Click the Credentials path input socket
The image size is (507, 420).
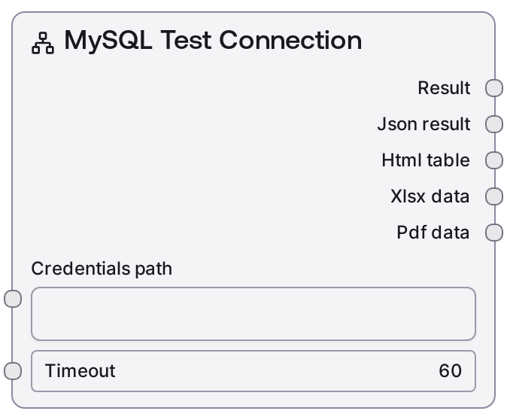point(13,299)
